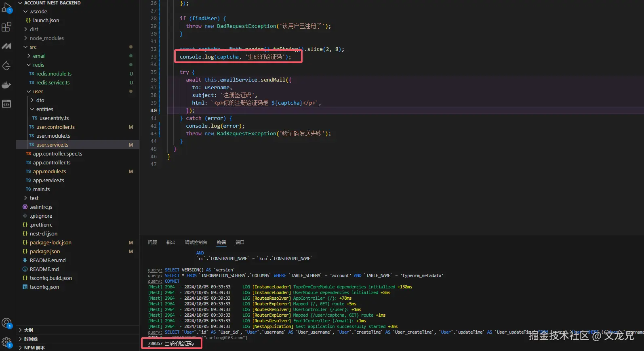Image resolution: width=644 pixels, height=351 pixels.
Task: Click the orange TS icon of app.controller.spec.ts
Action: (28, 153)
